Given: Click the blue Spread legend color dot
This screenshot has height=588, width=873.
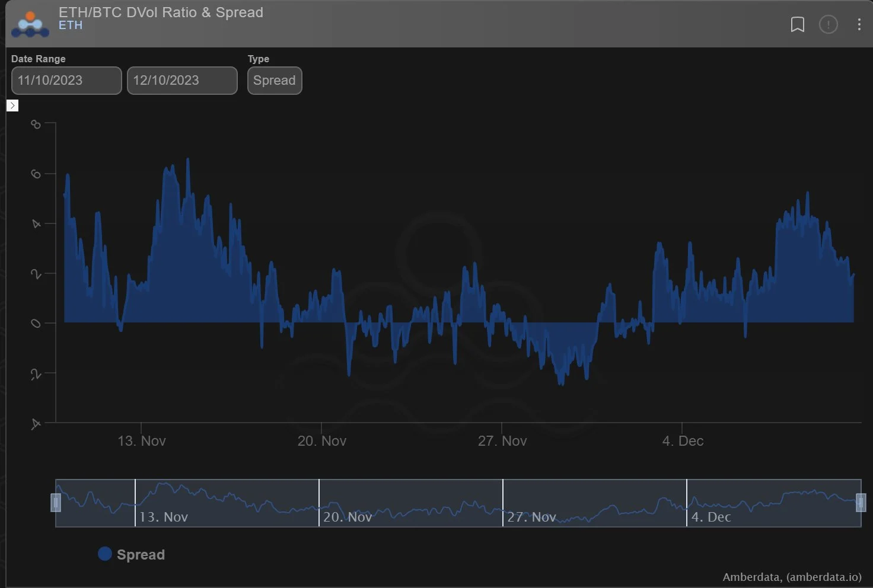Looking at the screenshot, I should (x=105, y=554).
